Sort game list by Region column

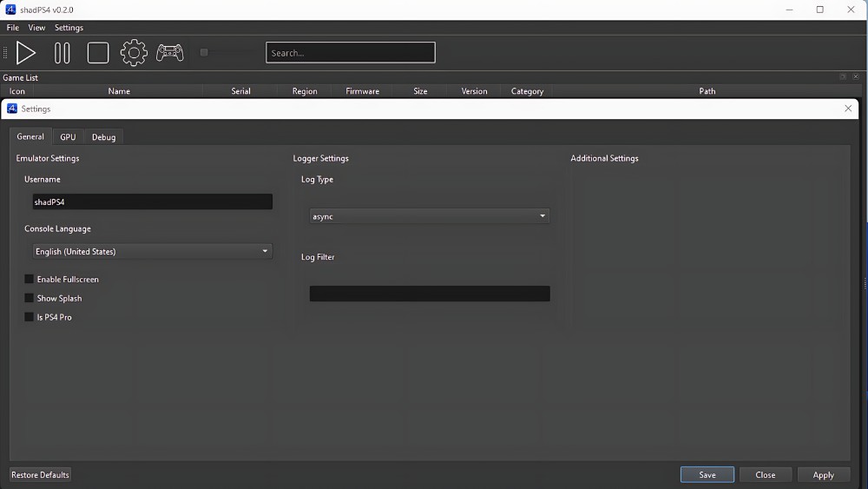click(x=305, y=91)
